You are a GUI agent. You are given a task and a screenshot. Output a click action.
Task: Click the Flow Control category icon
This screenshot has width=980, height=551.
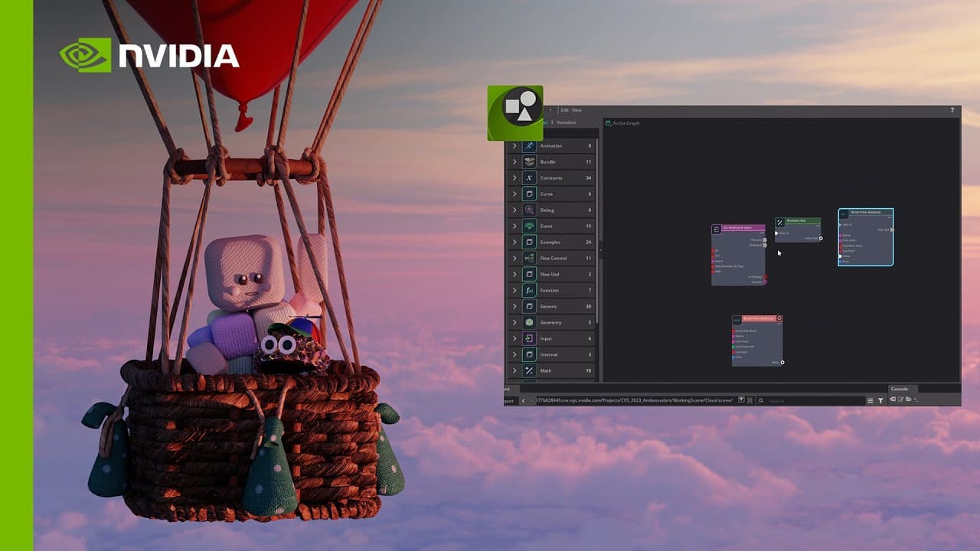point(529,258)
